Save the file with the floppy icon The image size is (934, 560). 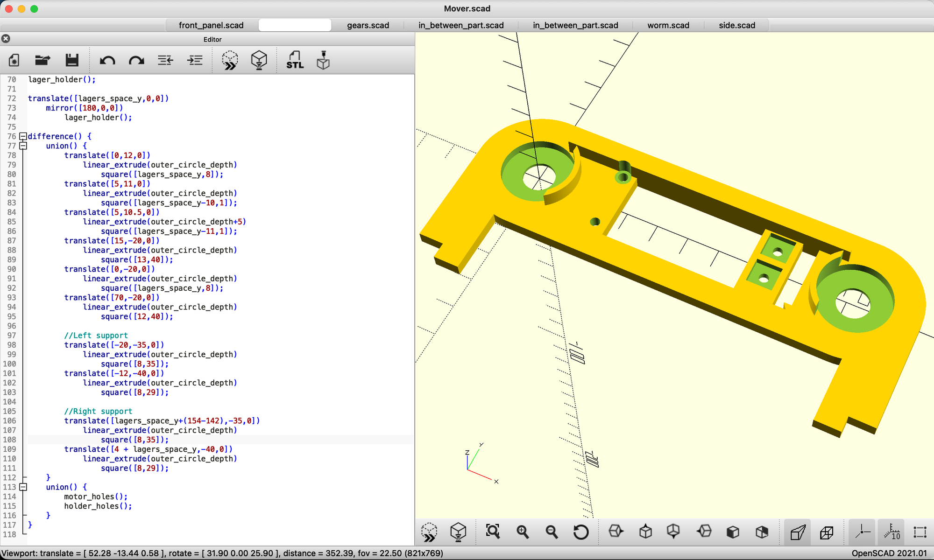pos(72,60)
